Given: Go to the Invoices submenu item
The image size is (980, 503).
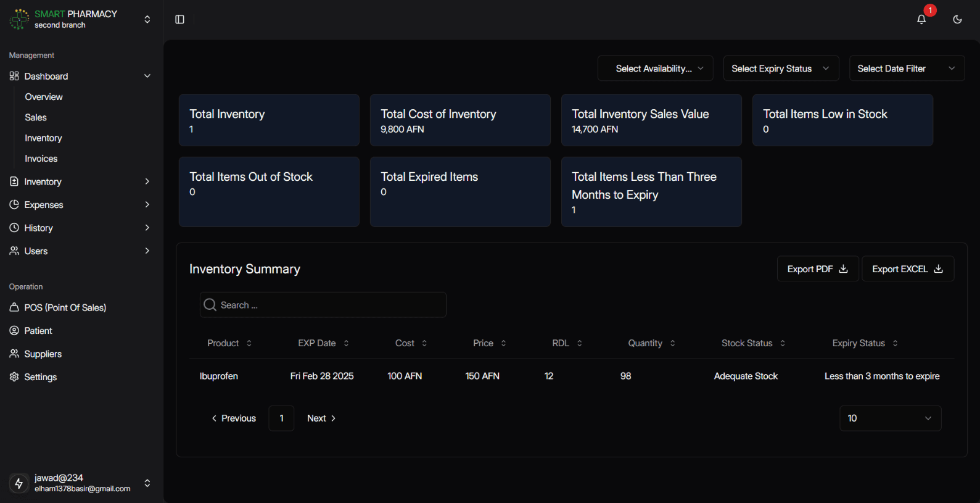Looking at the screenshot, I should pos(41,159).
